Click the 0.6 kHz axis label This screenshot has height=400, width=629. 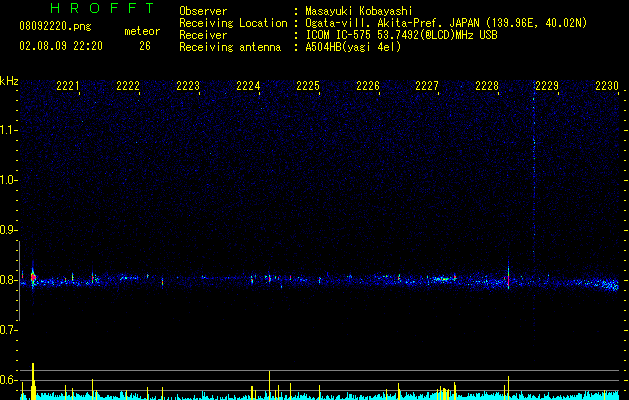pyautogui.click(x=8, y=380)
